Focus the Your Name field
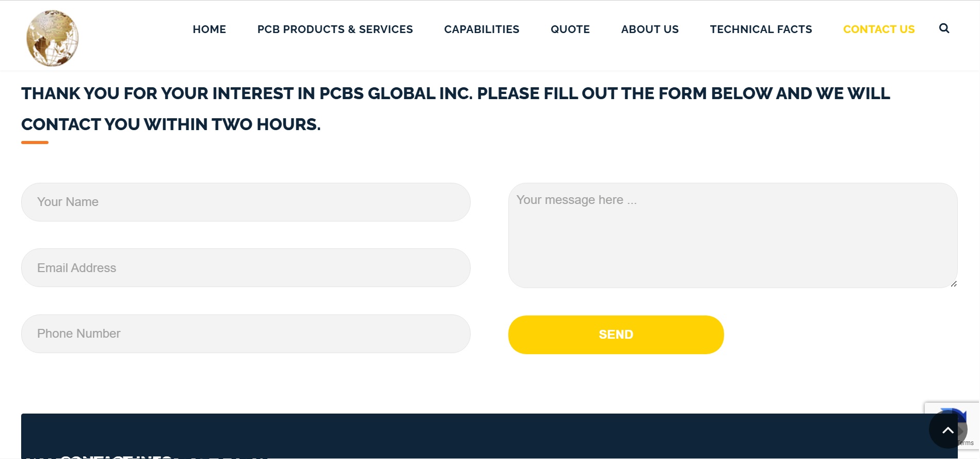 pyautogui.click(x=246, y=202)
